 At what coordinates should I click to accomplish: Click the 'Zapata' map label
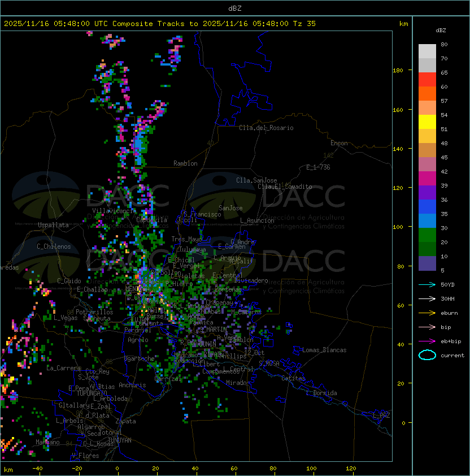click(x=125, y=421)
